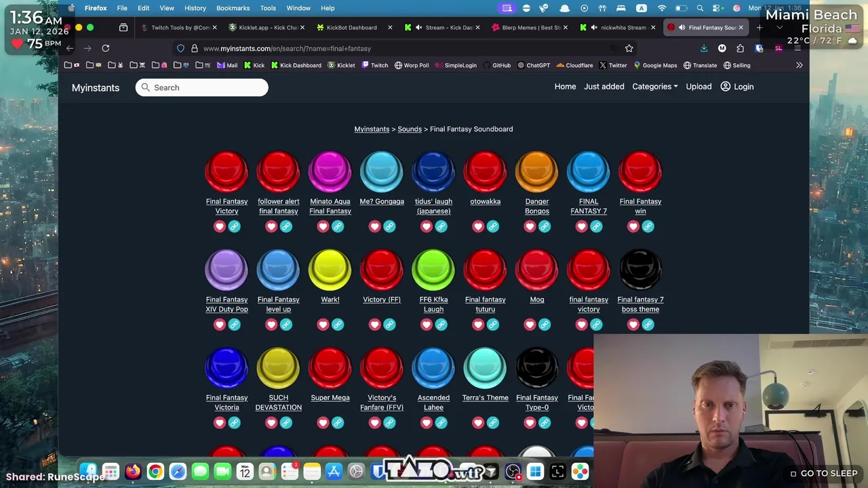Open the Upload page
Image resolution: width=868 pixels, height=488 pixels.
(x=698, y=87)
